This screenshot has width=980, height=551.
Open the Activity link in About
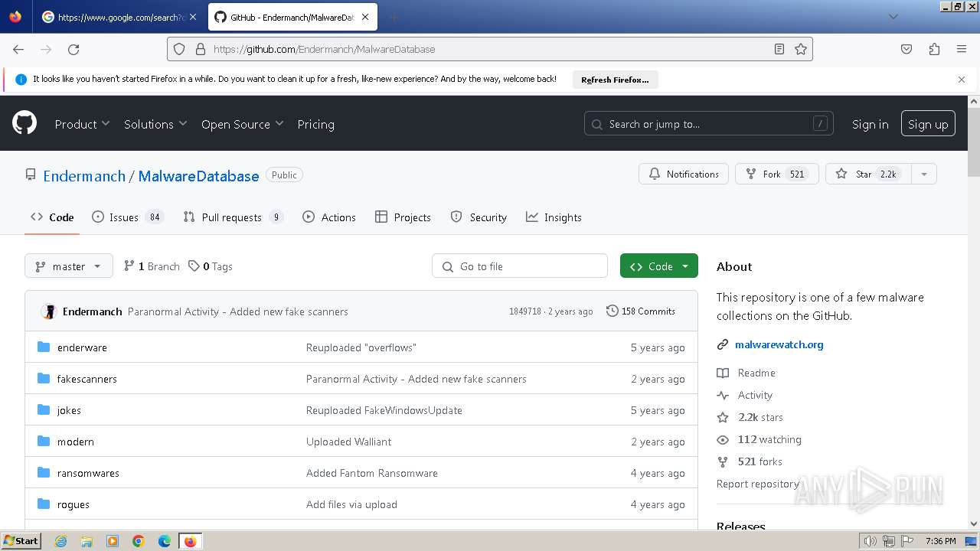tap(755, 395)
